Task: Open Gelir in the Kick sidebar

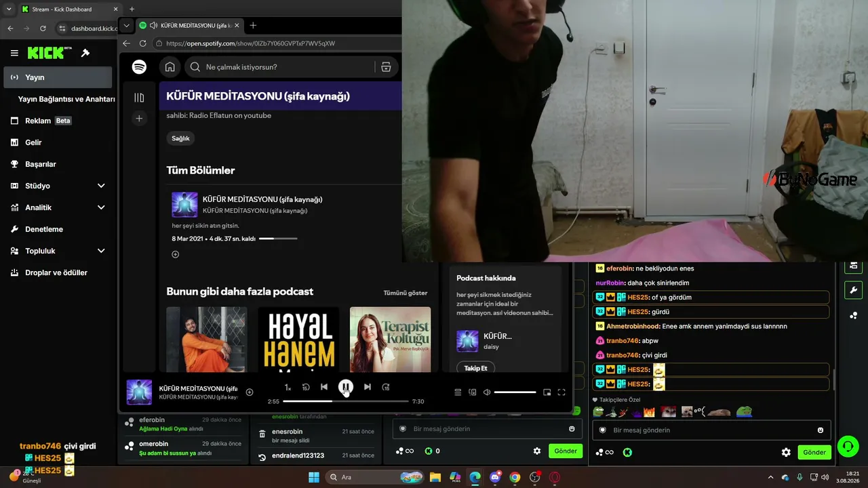Action: click(58, 142)
